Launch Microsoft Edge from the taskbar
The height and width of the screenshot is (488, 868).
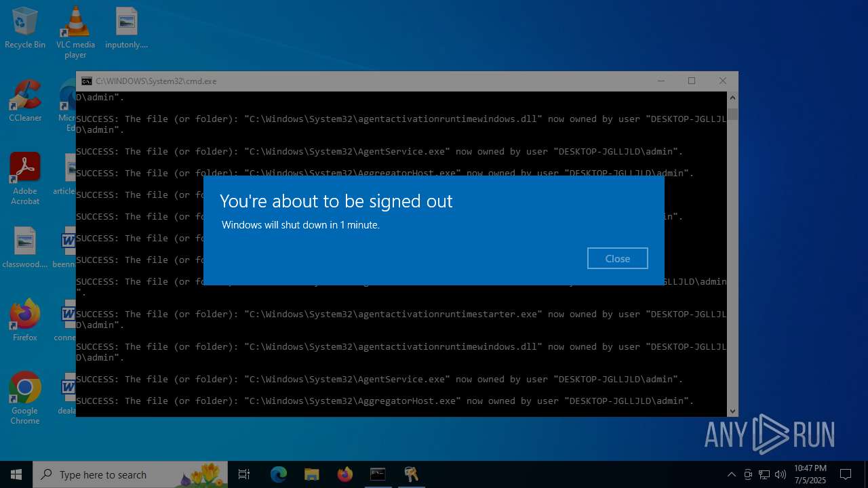click(279, 474)
